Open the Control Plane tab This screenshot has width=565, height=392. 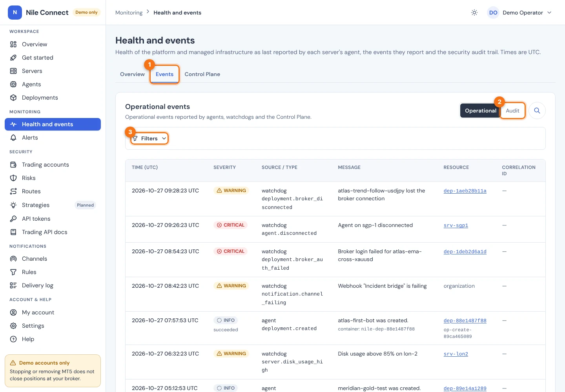pos(202,74)
